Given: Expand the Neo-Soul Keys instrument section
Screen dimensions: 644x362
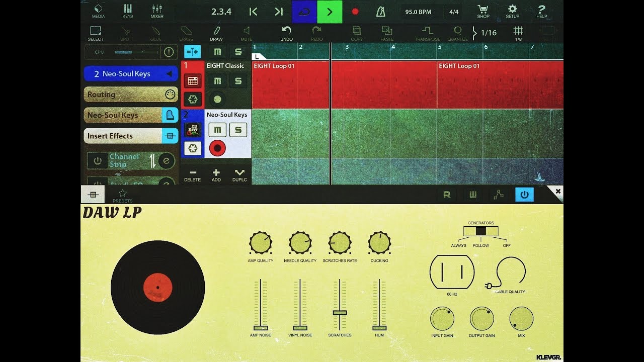Looking at the screenshot, I should (x=131, y=115).
